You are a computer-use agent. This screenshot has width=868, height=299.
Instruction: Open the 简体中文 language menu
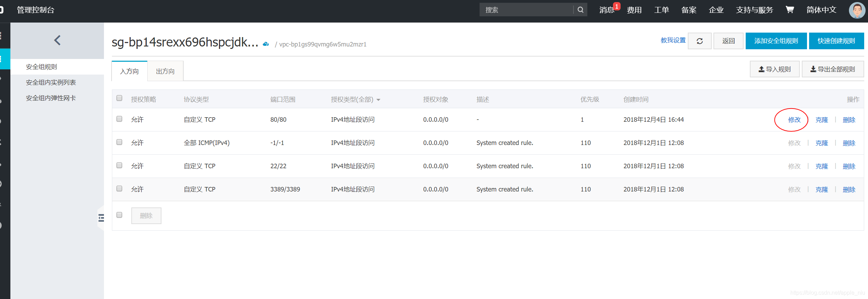[x=821, y=10]
